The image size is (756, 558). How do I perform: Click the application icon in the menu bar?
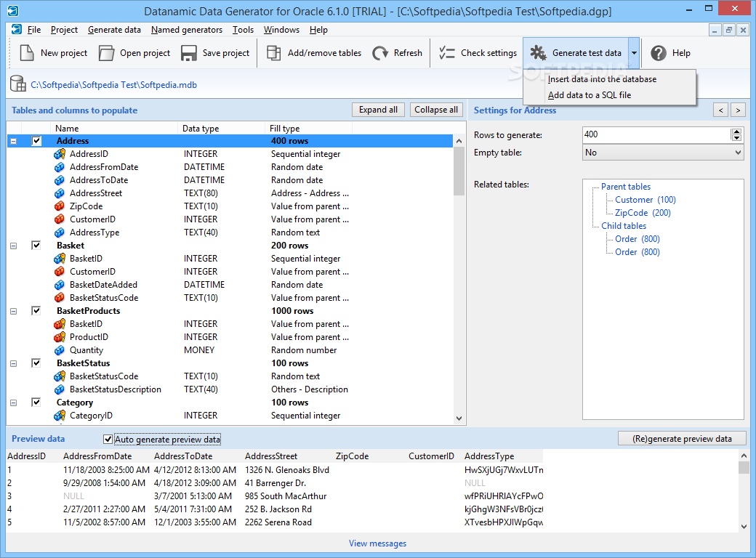tap(17, 29)
